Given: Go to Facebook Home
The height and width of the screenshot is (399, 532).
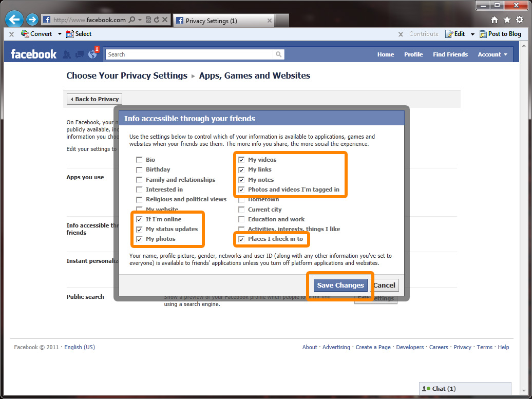Looking at the screenshot, I should [386, 54].
